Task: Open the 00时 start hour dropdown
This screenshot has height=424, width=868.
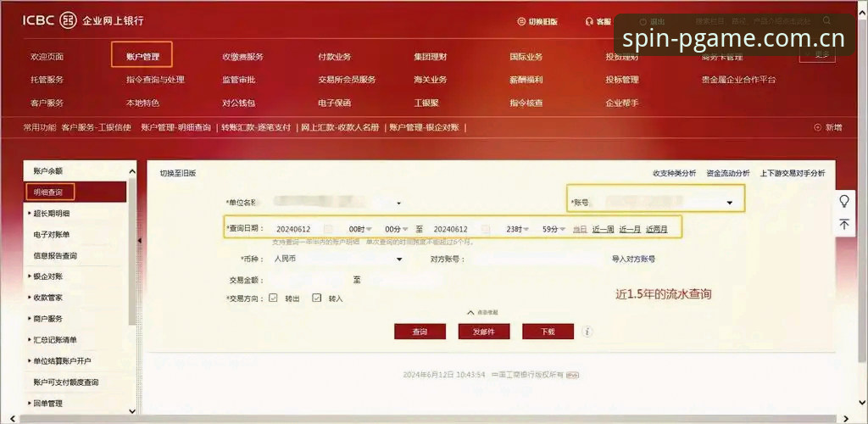Action: click(368, 229)
